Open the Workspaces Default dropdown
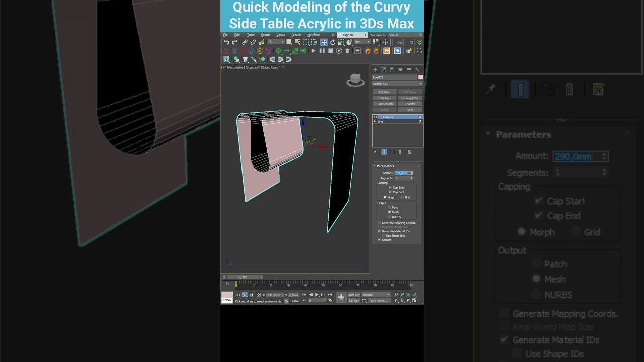644x362 pixels. point(405,35)
